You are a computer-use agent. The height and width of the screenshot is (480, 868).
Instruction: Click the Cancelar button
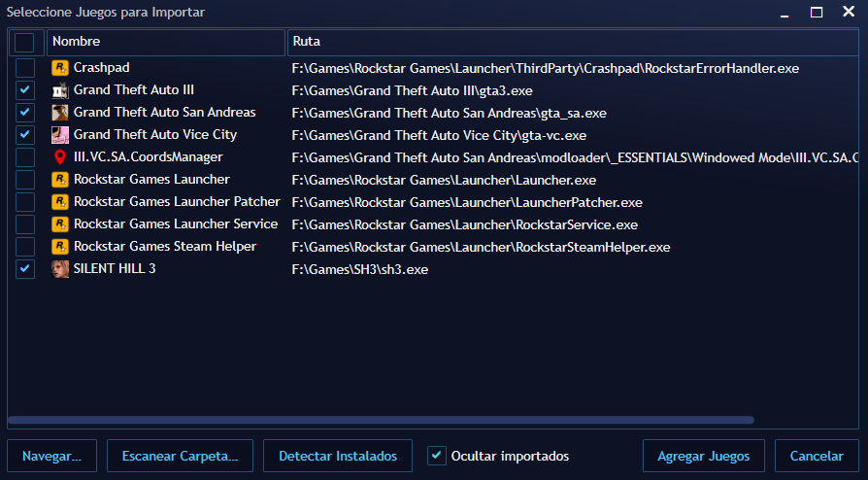pyautogui.click(x=817, y=456)
